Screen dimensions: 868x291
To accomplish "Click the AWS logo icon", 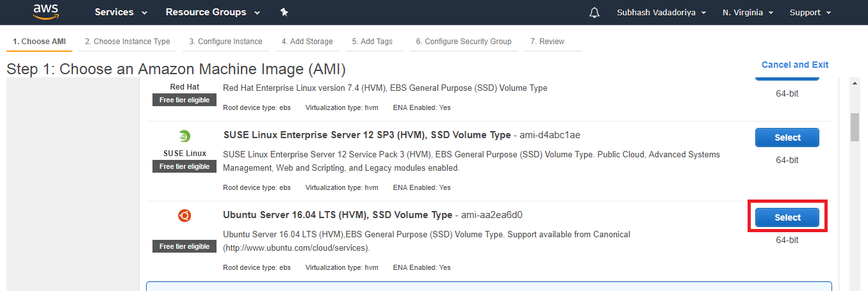I will pyautogui.click(x=46, y=12).
